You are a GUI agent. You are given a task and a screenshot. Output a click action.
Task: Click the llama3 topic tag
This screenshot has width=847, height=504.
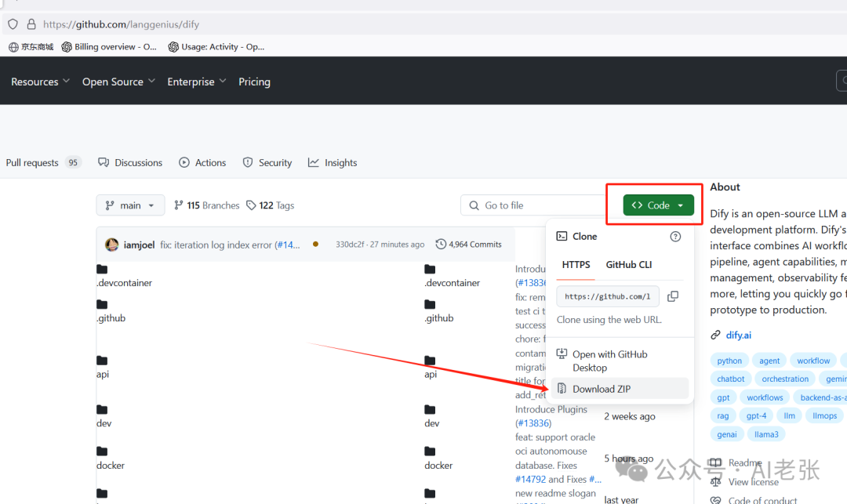coord(766,434)
